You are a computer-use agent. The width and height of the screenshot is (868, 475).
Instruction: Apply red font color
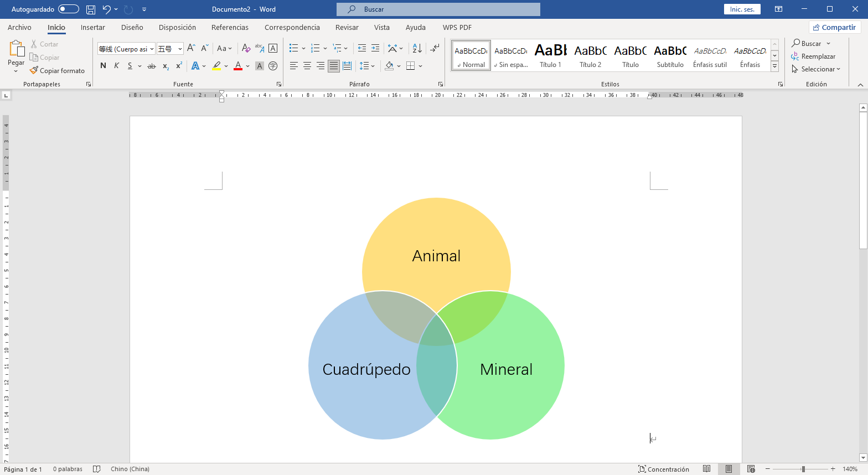[238, 66]
